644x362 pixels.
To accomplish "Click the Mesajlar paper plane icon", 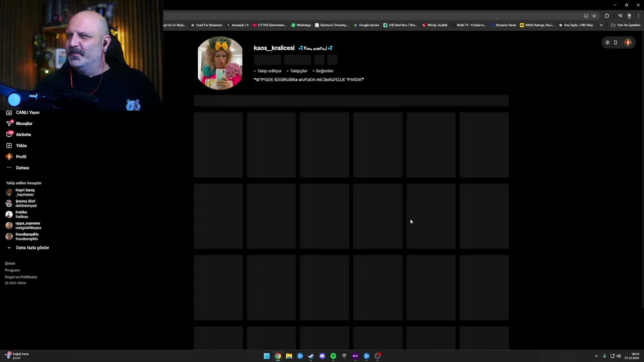I will point(9,124).
